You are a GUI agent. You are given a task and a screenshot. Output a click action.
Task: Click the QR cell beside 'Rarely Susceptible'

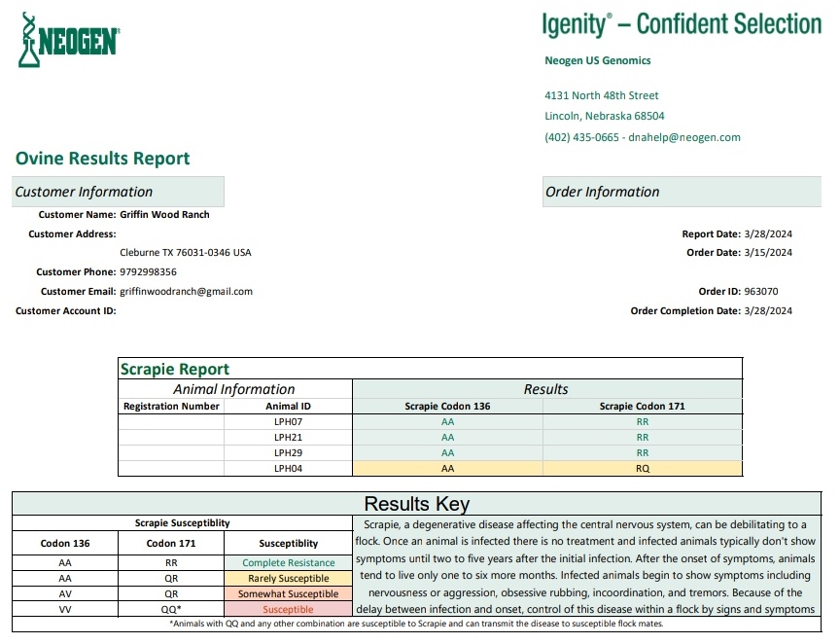[171, 579]
